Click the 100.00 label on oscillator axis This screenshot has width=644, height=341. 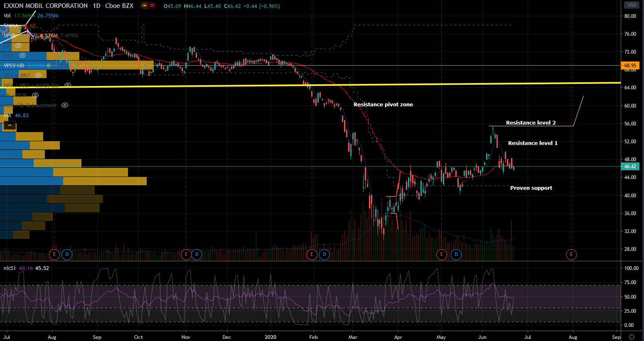[632, 268]
